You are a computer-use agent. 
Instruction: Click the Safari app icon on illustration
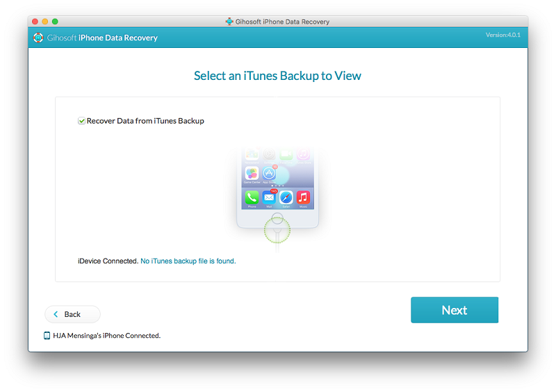pyautogui.click(x=286, y=197)
